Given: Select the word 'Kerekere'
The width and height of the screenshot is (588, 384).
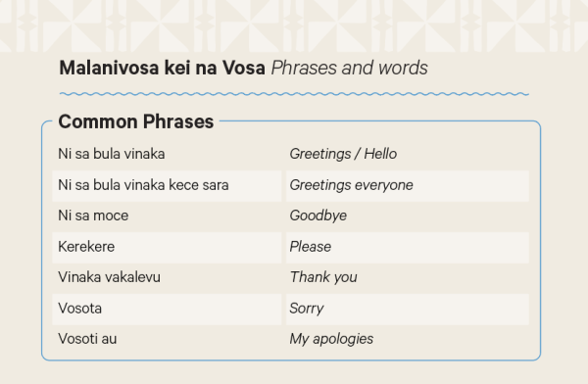Looking at the screenshot, I should coord(86,247).
